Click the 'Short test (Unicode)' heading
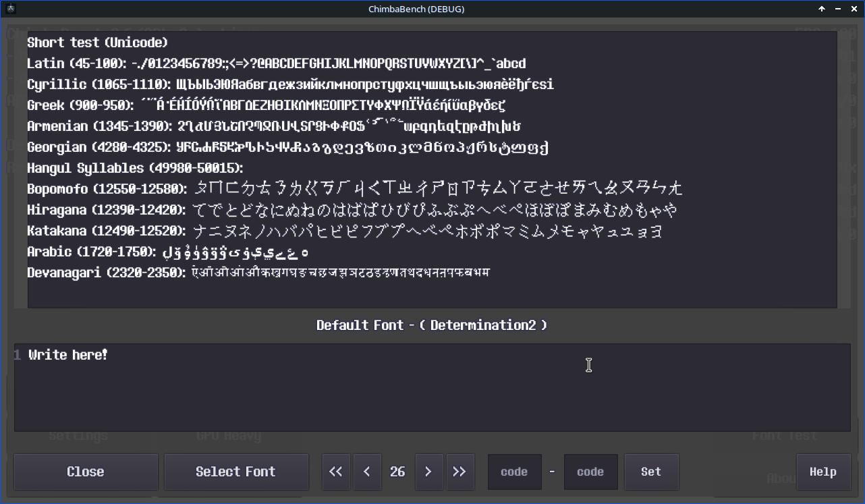The height and width of the screenshot is (504, 865). [x=97, y=43]
